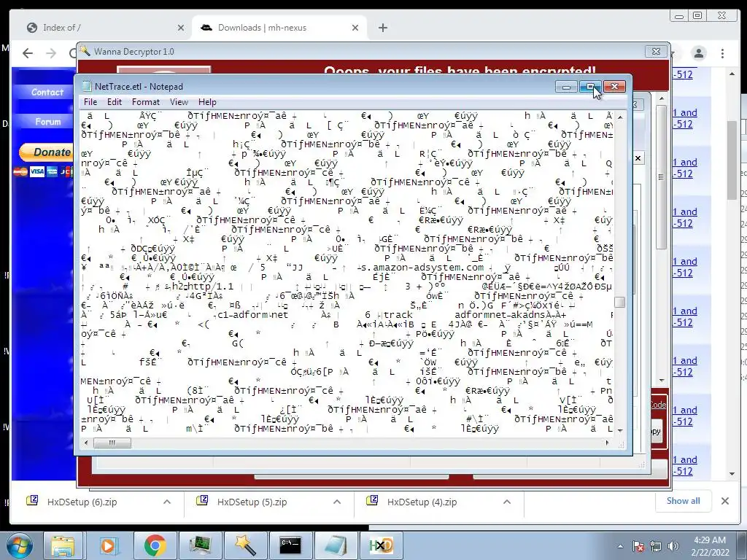Open the View menu in Notepad
747x560 pixels.
(x=179, y=102)
